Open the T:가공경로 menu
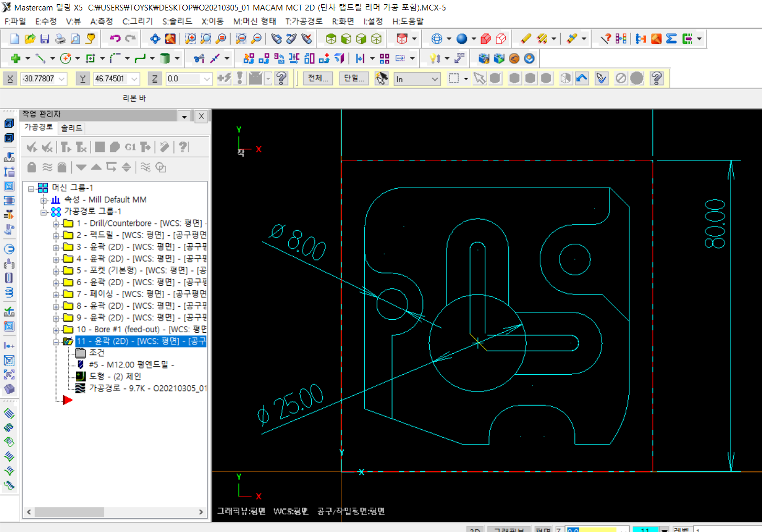Screen dimensions: 762x532 coord(304,21)
